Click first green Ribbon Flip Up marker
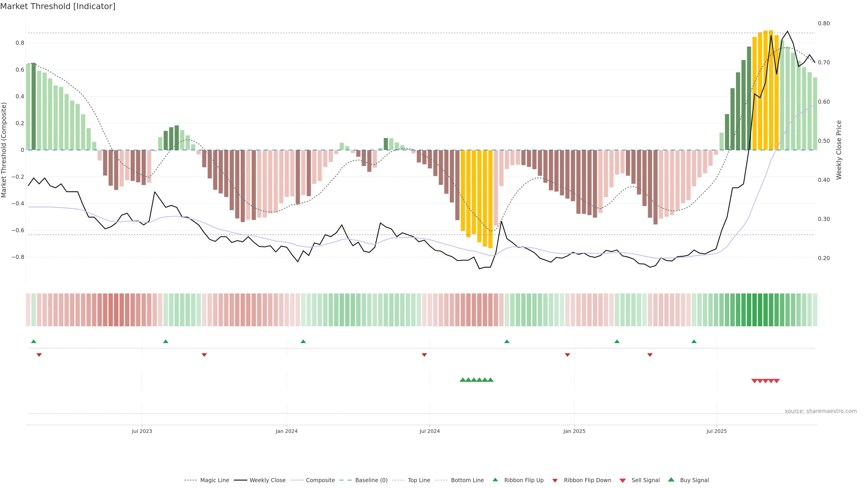 (x=34, y=342)
